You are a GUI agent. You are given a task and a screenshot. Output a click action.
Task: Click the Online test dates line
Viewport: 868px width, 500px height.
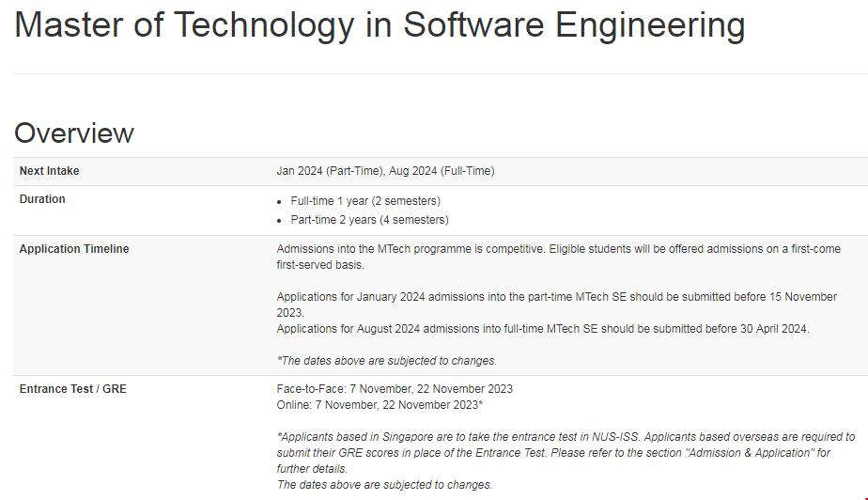(380, 404)
